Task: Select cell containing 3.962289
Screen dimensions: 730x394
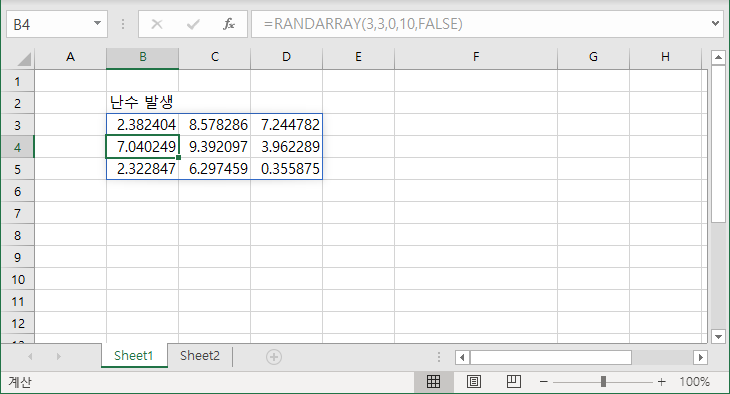Action: point(286,147)
